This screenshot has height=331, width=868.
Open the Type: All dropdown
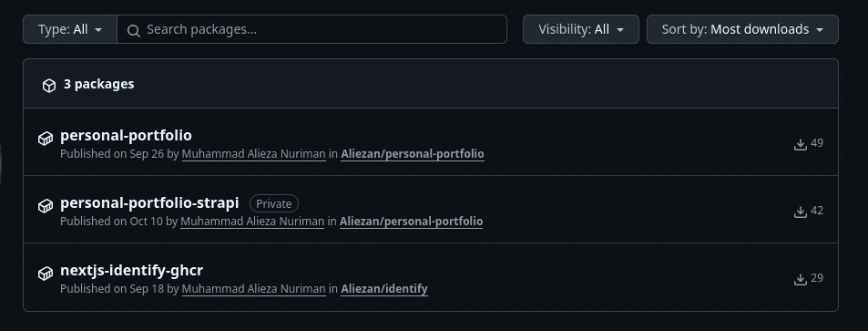click(x=70, y=29)
